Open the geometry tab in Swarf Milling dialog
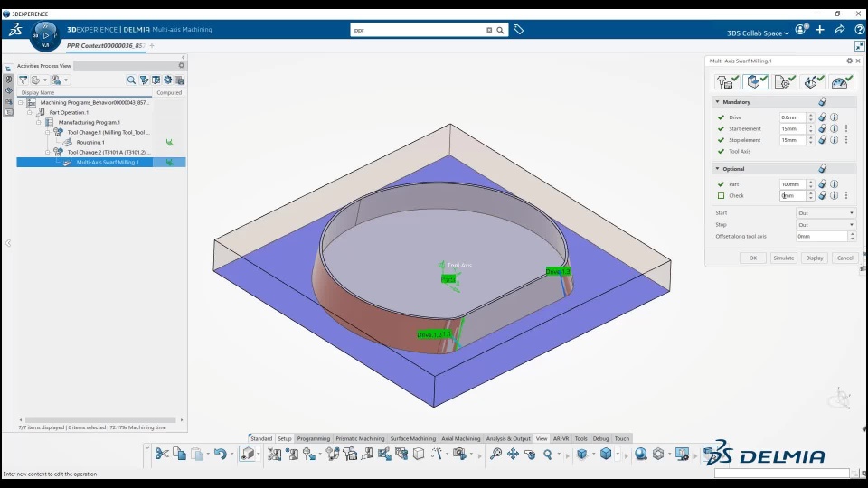 pyautogui.click(x=755, y=82)
